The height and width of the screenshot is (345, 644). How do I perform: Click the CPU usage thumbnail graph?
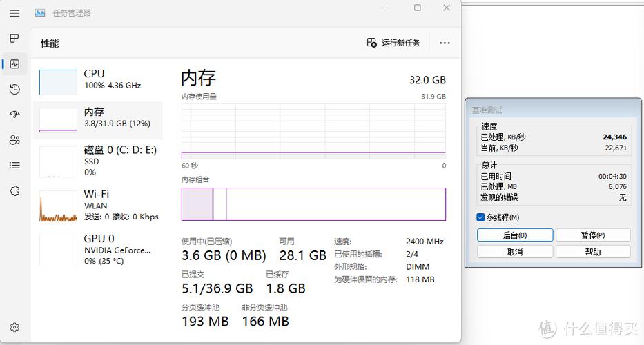58,82
